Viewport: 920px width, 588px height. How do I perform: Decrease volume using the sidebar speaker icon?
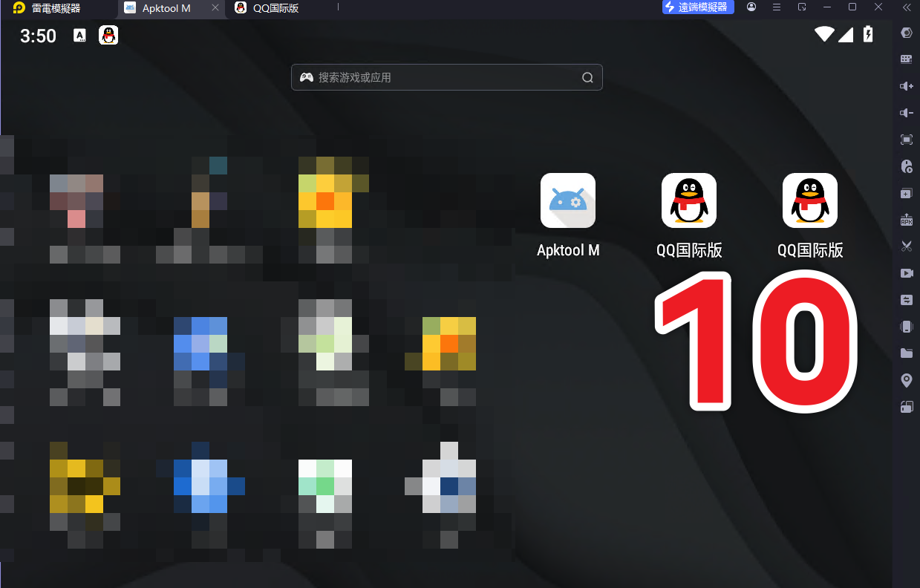(906, 113)
